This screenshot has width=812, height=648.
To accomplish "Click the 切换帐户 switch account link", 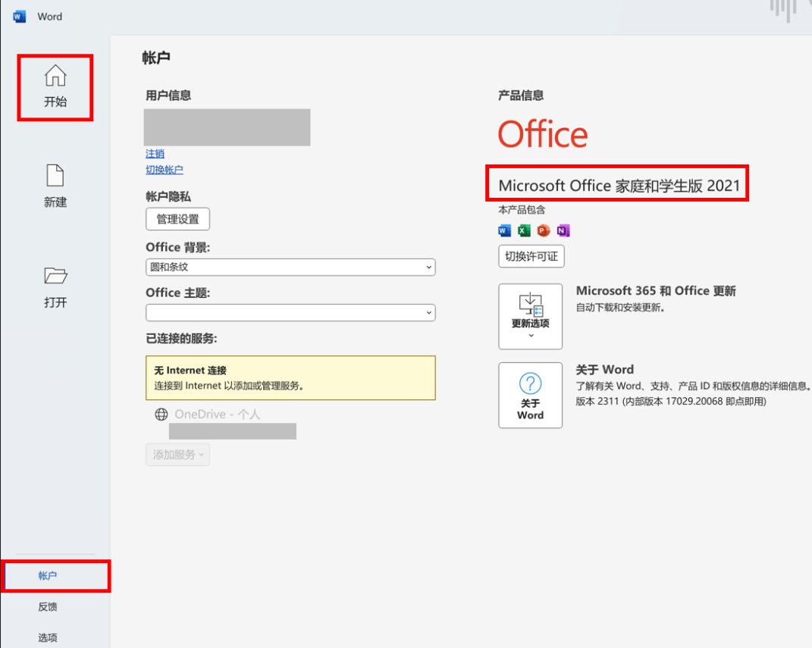I will [165, 170].
